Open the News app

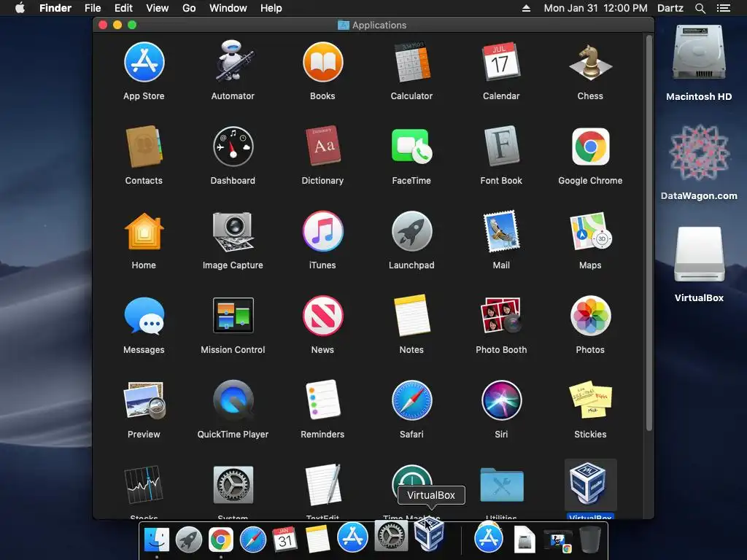(322, 316)
